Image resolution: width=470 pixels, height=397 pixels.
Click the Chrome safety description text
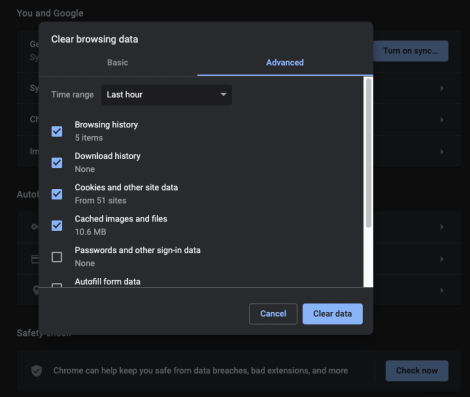pyautogui.click(x=201, y=371)
